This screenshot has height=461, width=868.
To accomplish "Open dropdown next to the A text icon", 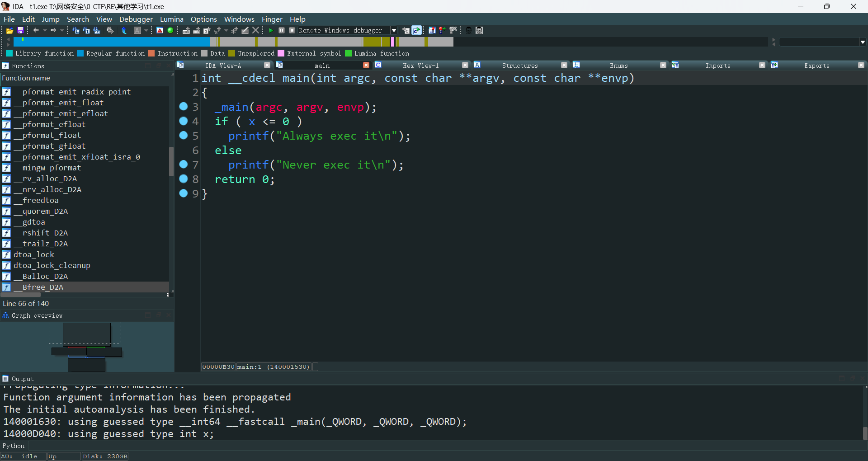I will point(146,30).
